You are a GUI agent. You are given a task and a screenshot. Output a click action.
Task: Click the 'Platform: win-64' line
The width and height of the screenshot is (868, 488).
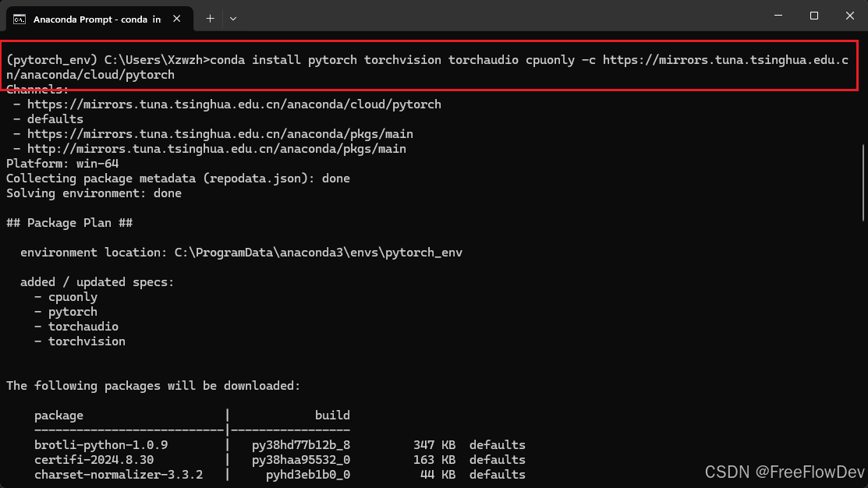click(x=62, y=164)
